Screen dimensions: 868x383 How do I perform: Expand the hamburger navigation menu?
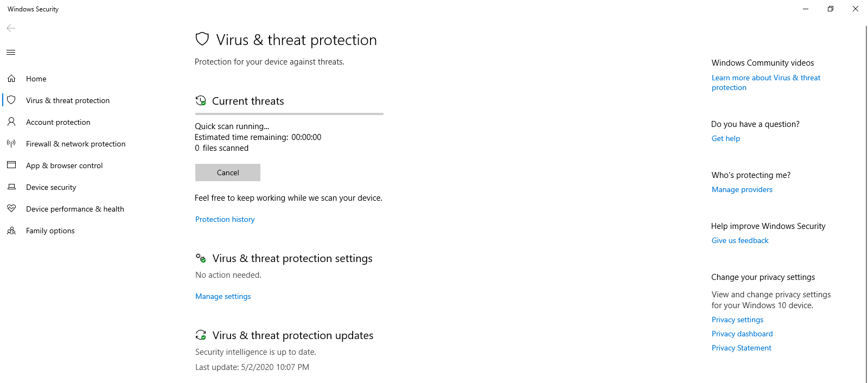tap(11, 53)
